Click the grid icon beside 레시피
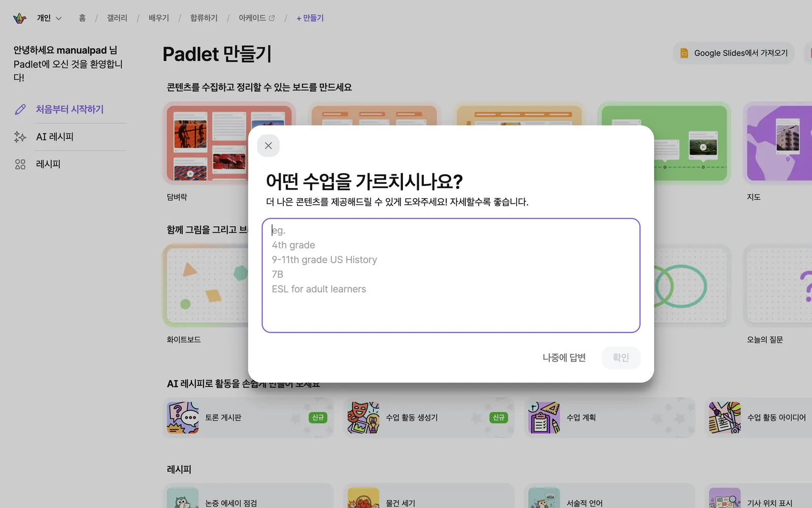Image resolution: width=812 pixels, height=508 pixels. (x=20, y=164)
